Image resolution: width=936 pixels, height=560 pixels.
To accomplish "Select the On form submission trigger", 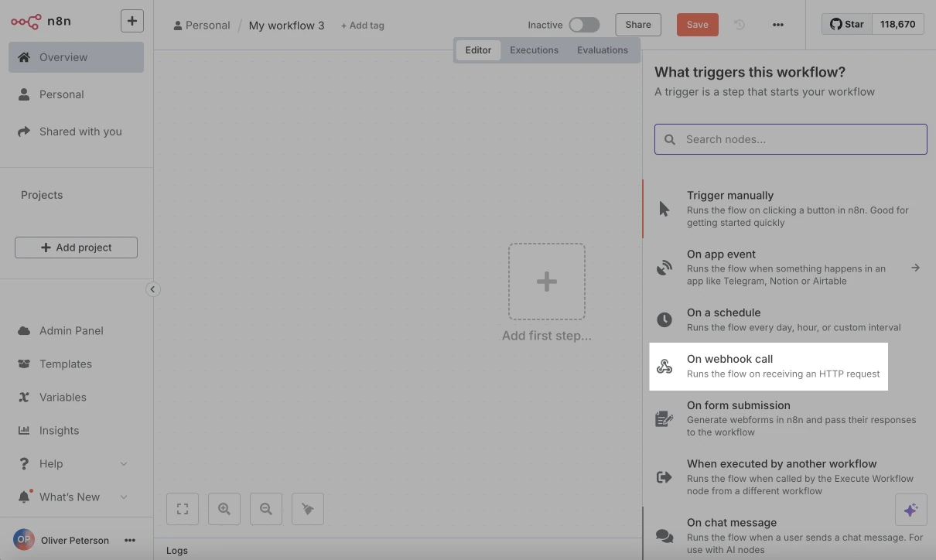I will coord(789,418).
